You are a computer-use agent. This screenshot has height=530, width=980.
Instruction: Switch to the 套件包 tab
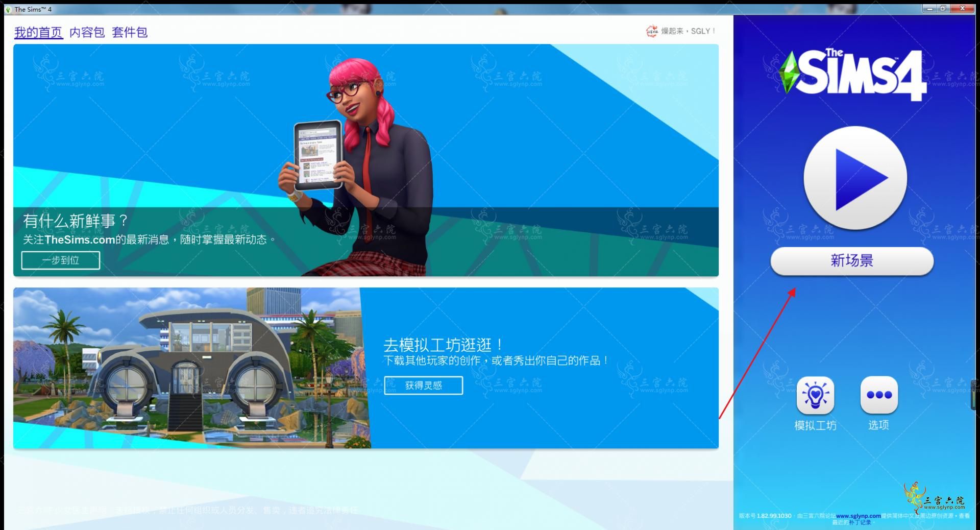click(130, 32)
